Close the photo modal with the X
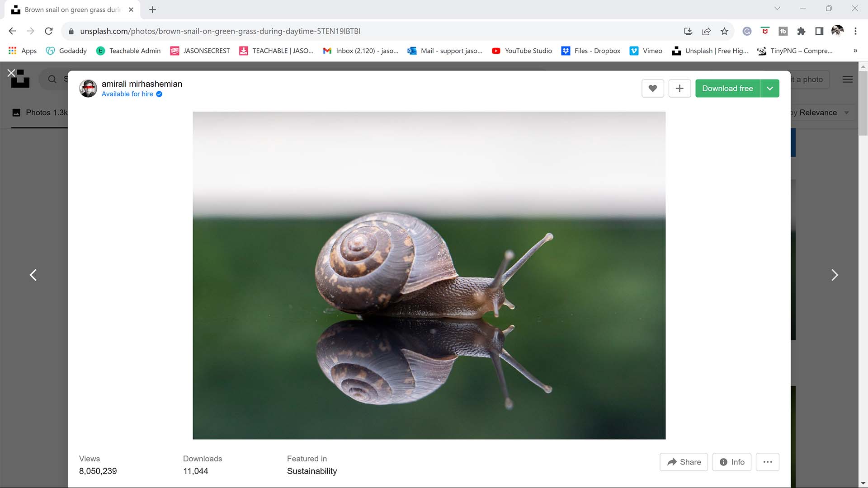The width and height of the screenshot is (868, 488). click(11, 73)
